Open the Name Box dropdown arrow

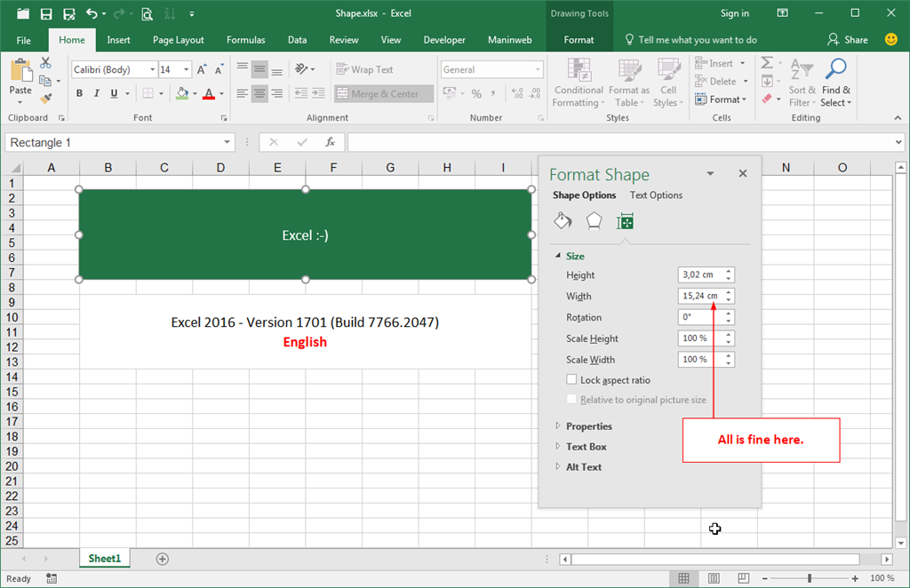pyautogui.click(x=227, y=142)
